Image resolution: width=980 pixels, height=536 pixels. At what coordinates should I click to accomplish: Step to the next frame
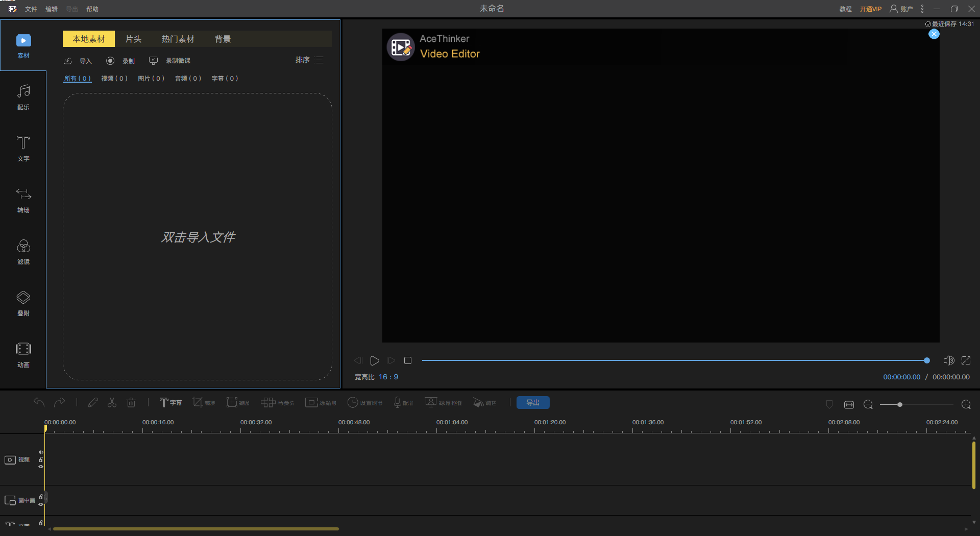click(x=391, y=360)
